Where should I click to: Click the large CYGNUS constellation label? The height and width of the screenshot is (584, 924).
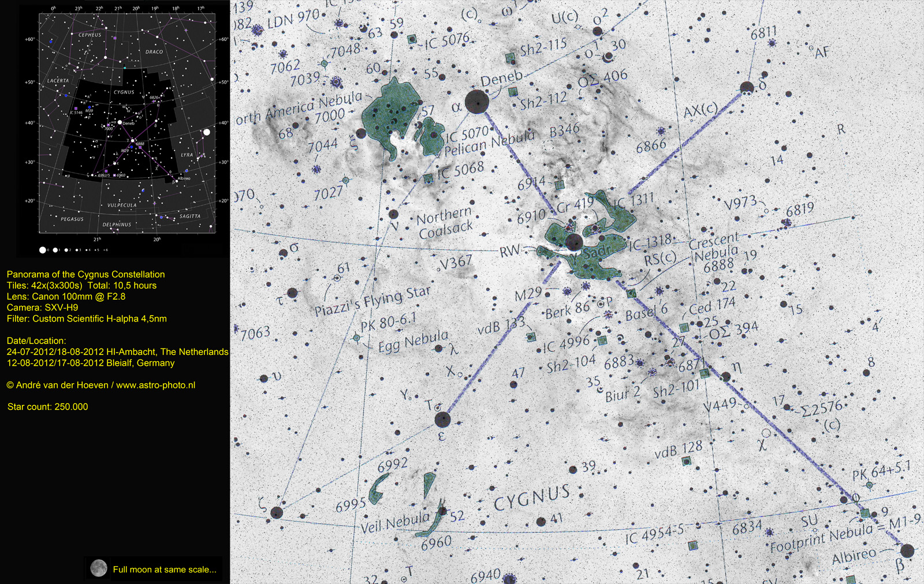point(532,498)
